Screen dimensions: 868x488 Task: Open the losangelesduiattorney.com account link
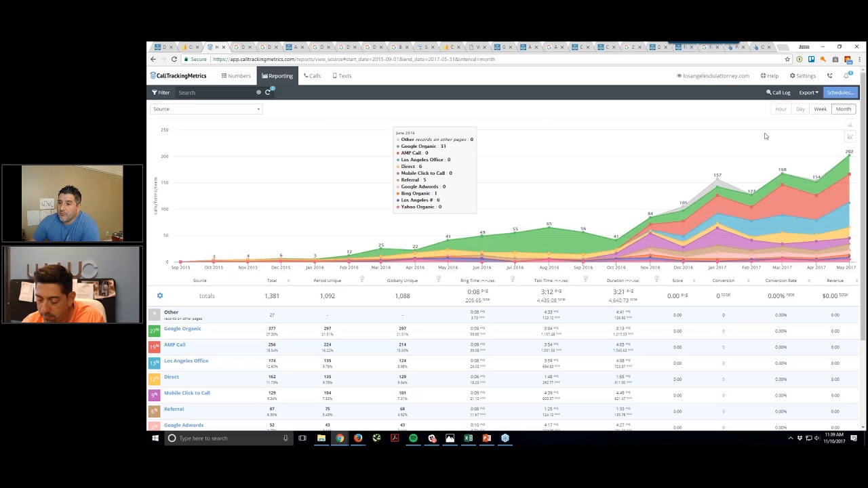[x=713, y=76]
